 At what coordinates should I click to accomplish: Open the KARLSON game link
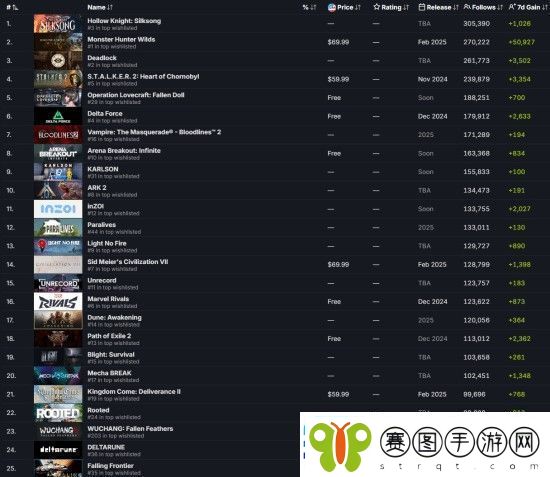coord(103,169)
